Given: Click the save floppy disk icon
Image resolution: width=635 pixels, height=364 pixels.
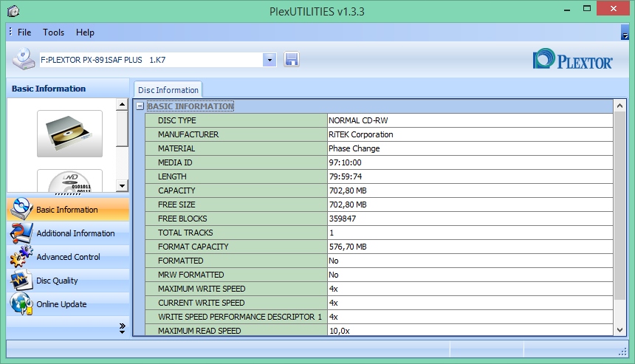Looking at the screenshot, I should (292, 59).
